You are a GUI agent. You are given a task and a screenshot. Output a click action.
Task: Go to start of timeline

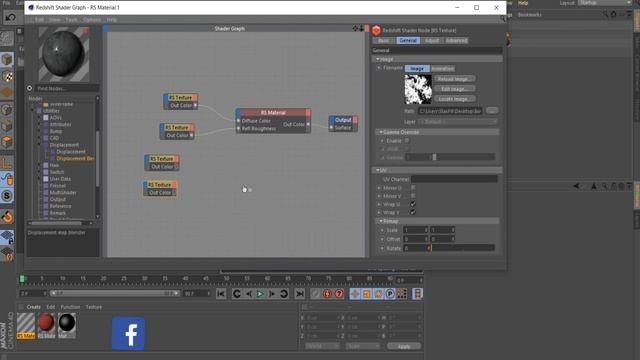221,294
